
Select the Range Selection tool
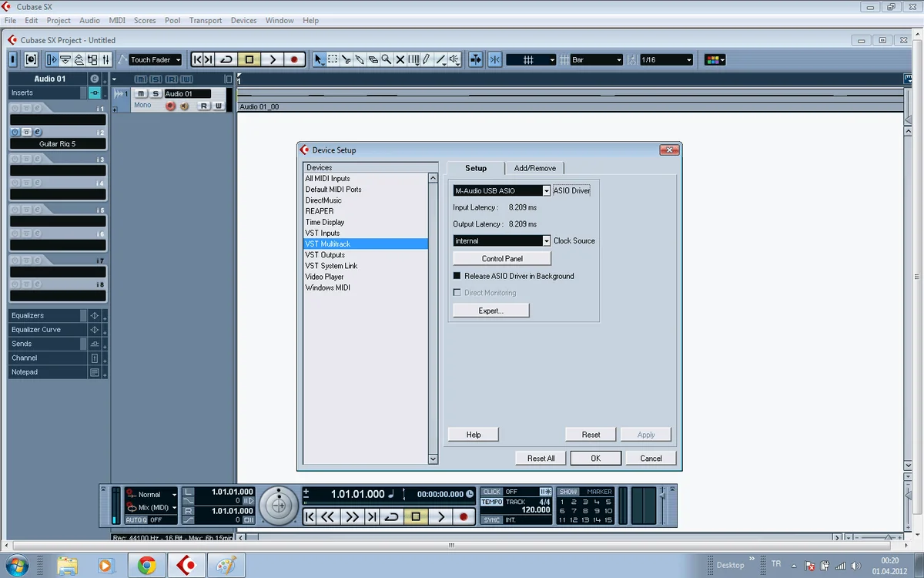click(x=333, y=59)
